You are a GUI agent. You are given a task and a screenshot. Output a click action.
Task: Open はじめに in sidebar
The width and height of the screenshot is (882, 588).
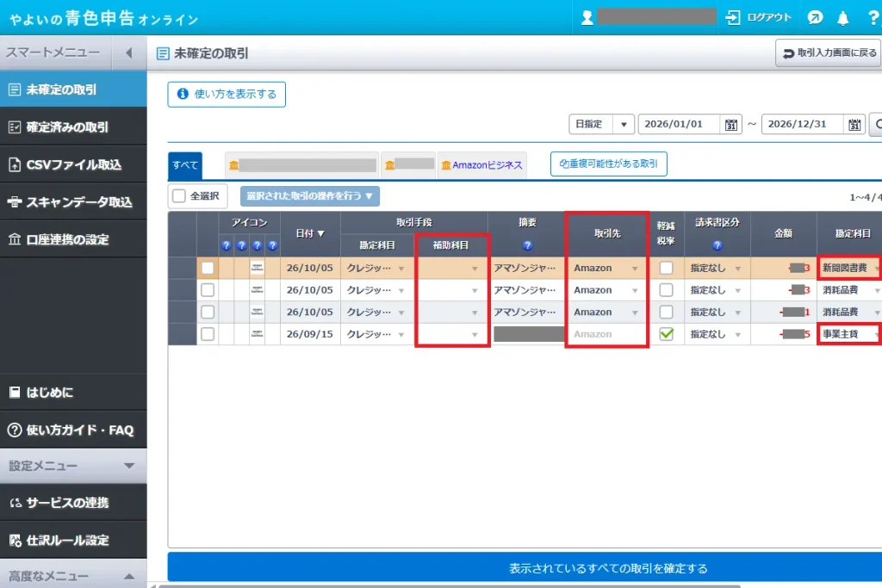[x=73, y=393]
